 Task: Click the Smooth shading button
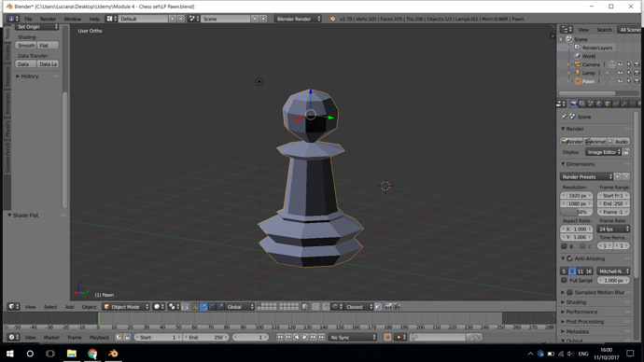[26, 46]
